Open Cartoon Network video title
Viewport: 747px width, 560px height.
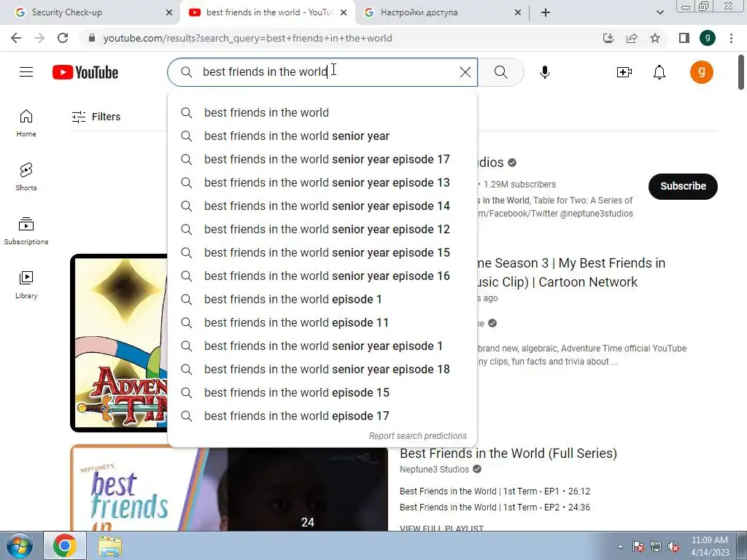[x=572, y=273]
